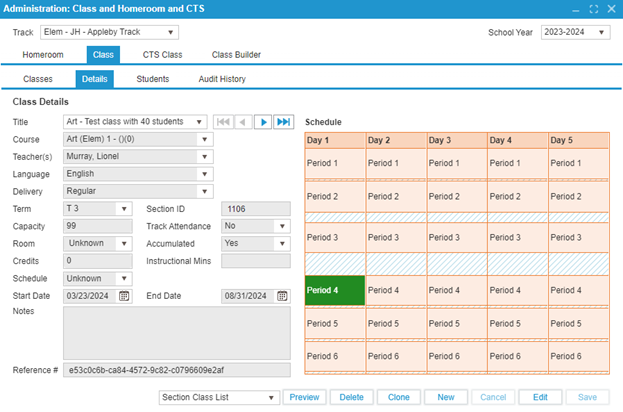Select Period 2 cell under Day 3
This screenshot has height=412, width=623.
457,196
